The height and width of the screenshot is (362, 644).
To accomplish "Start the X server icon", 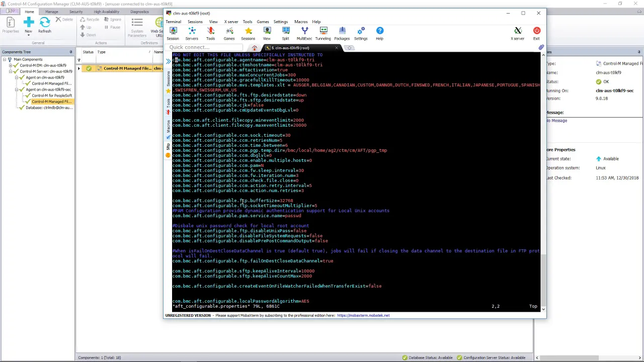I will pyautogui.click(x=518, y=34).
